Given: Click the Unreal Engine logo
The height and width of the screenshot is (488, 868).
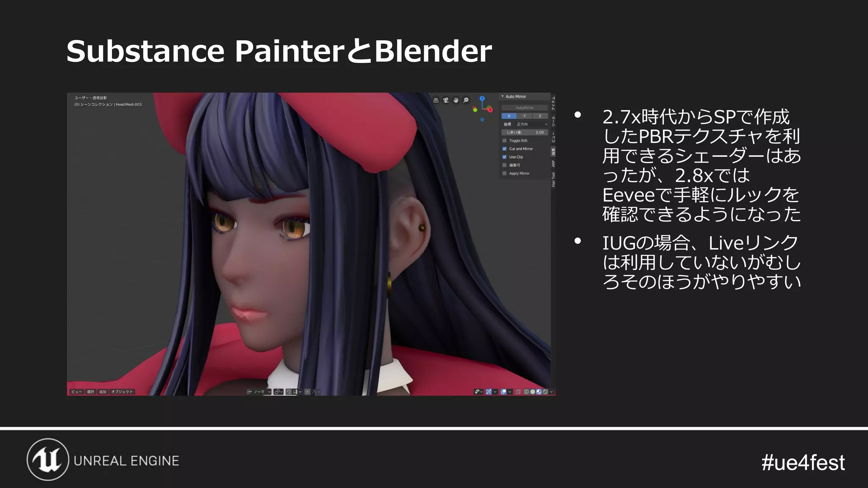Looking at the screenshot, I should pos(48,460).
